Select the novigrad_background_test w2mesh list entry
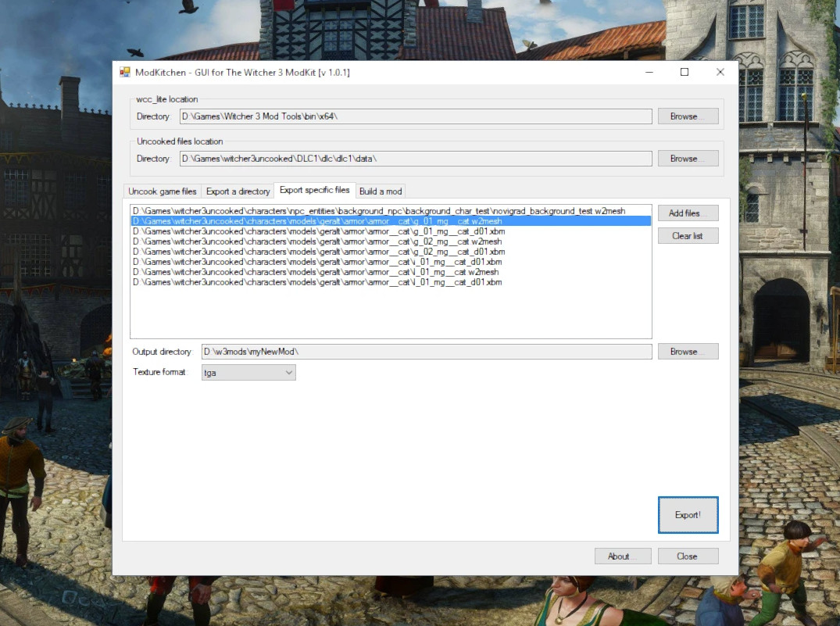Image resolution: width=840 pixels, height=626 pixels. coord(379,211)
